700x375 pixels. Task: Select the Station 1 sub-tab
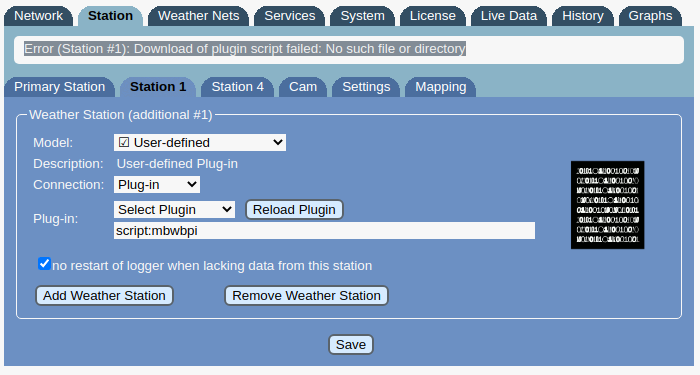click(x=158, y=87)
